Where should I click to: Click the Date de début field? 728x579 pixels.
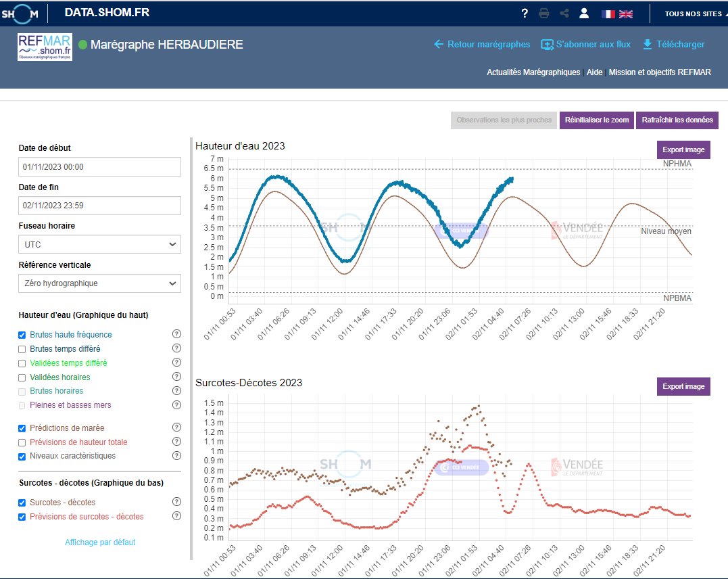pos(99,167)
